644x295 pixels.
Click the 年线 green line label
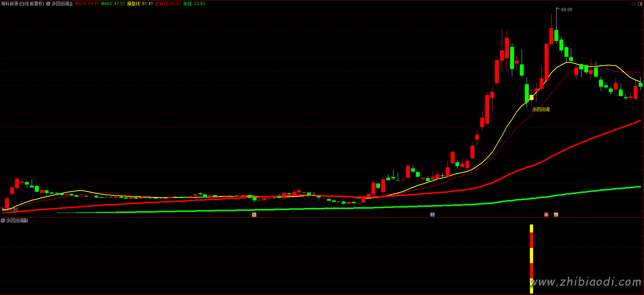[x=194, y=4]
